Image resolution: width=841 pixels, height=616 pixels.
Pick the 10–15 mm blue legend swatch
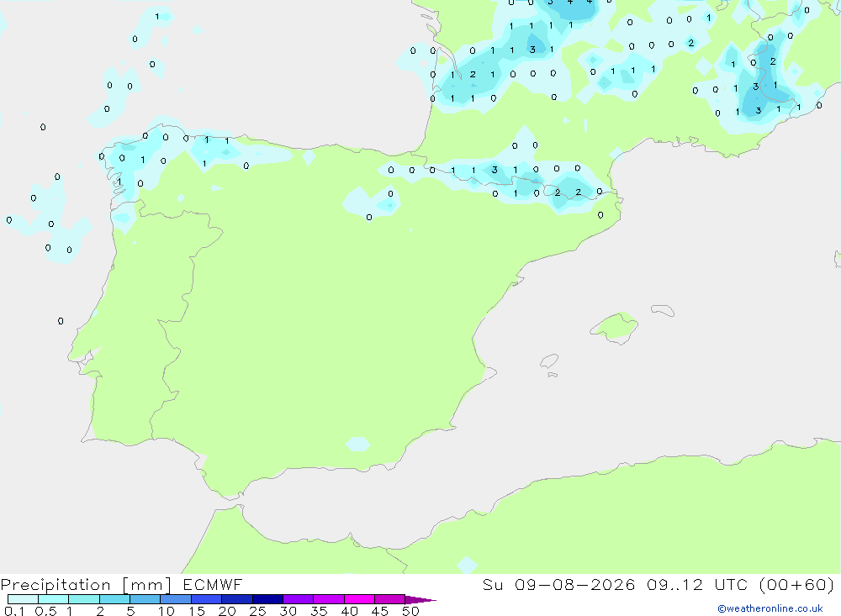[x=176, y=599]
